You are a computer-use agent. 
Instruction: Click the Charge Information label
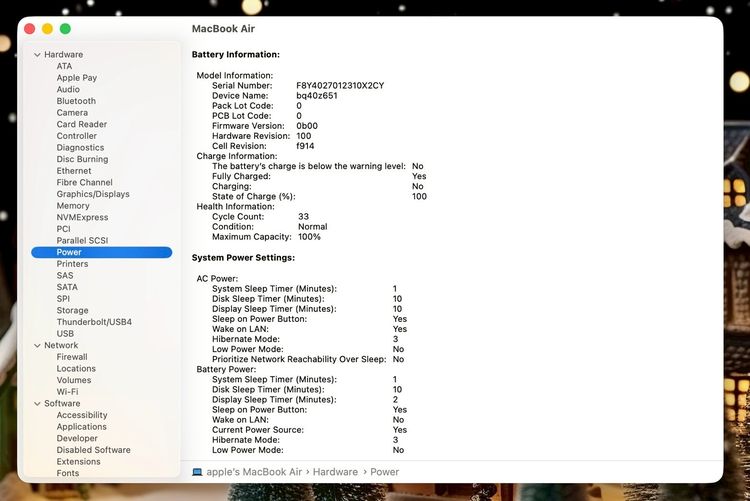click(237, 156)
